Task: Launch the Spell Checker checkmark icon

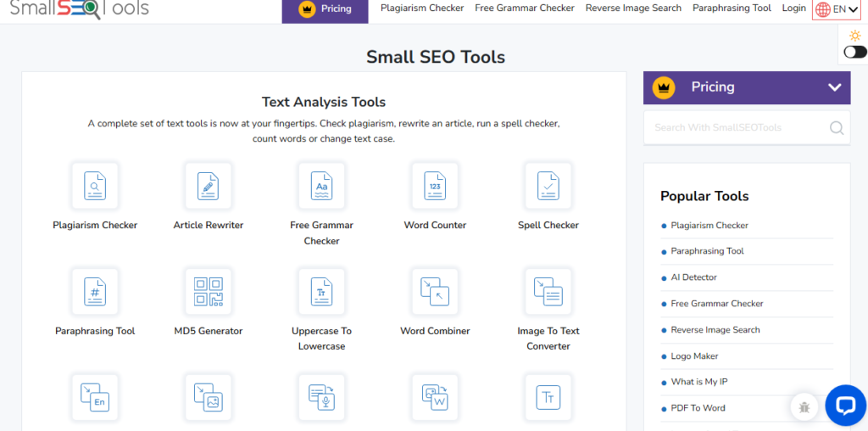Action: 548,186
